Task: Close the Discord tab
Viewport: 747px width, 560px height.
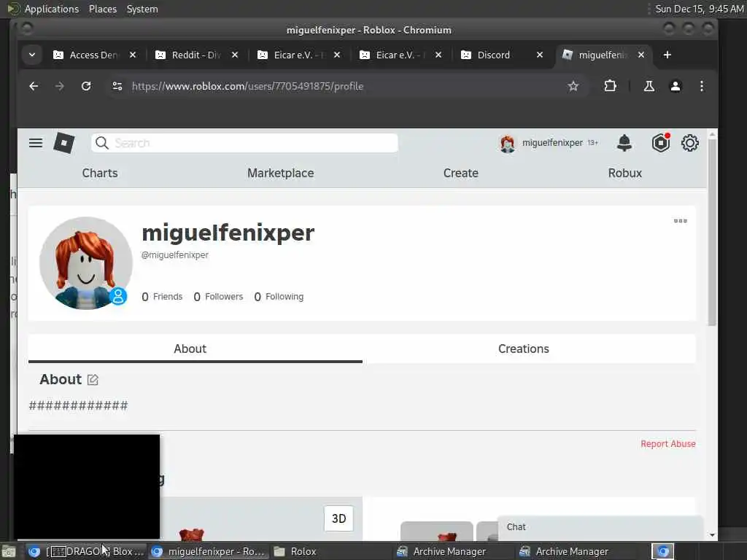Action: pyautogui.click(x=540, y=55)
